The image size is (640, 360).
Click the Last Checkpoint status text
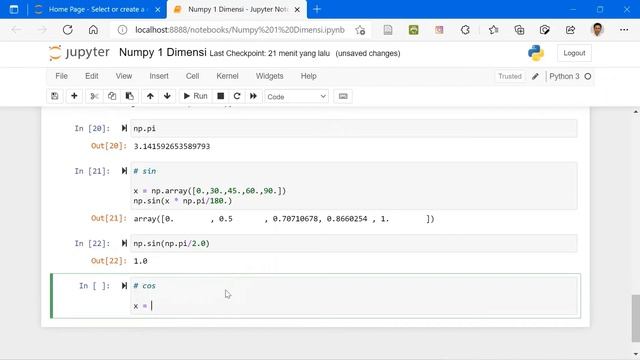click(x=269, y=53)
